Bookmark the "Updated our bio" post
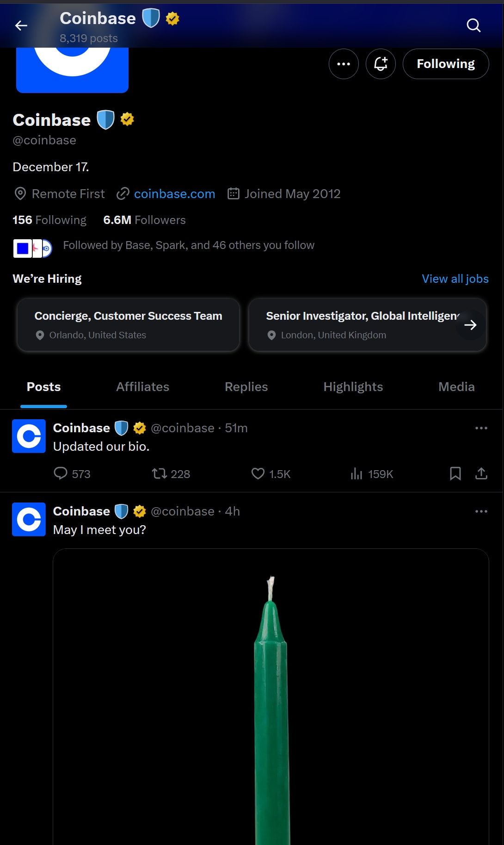Image resolution: width=504 pixels, height=845 pixels. pyautogui.click(x=455, y=473)
